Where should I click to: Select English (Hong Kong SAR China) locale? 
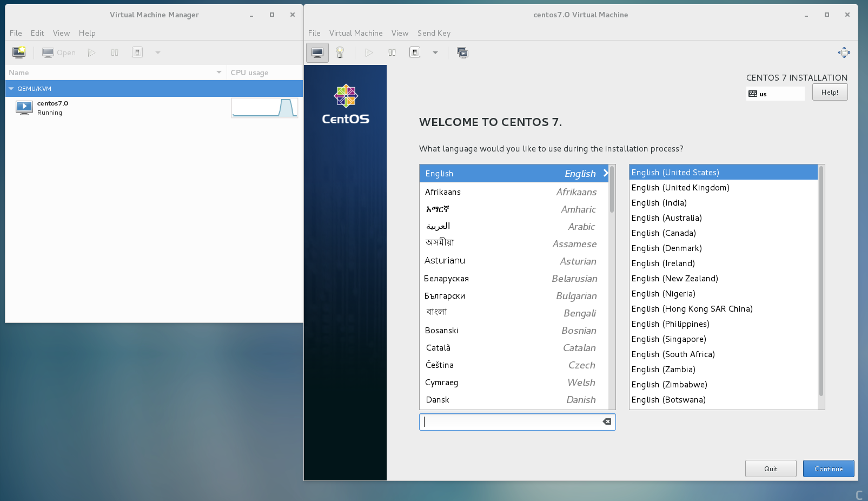click(x=724, y=308)
